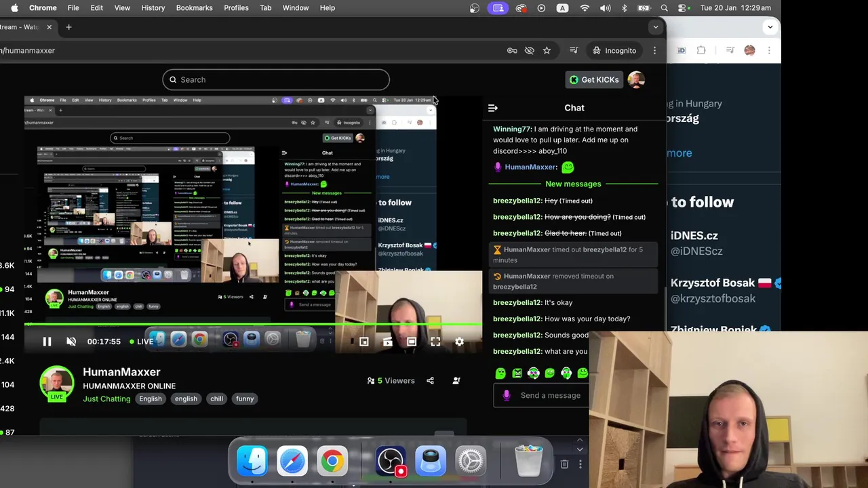Open HumanMaxxer channel name link
The width and height of the screenshot is (868, 488).
tap(121, 371)
